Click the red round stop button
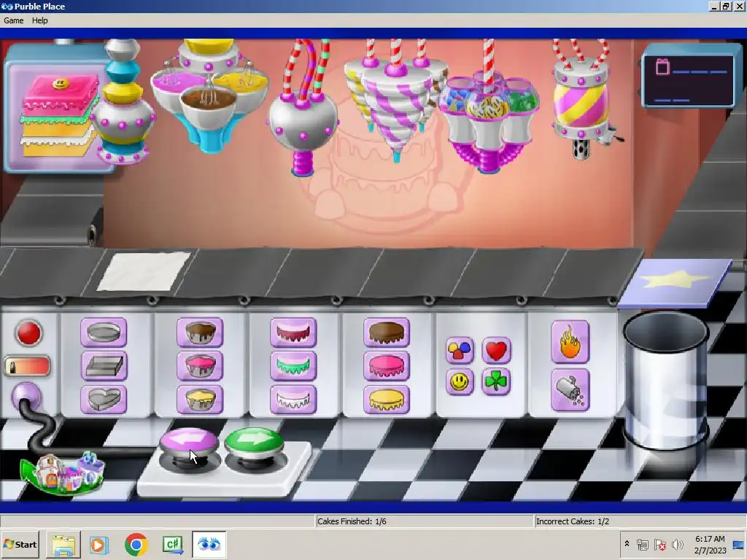The height and width of the screenshot is (560, 747). [x=28, y=332]
